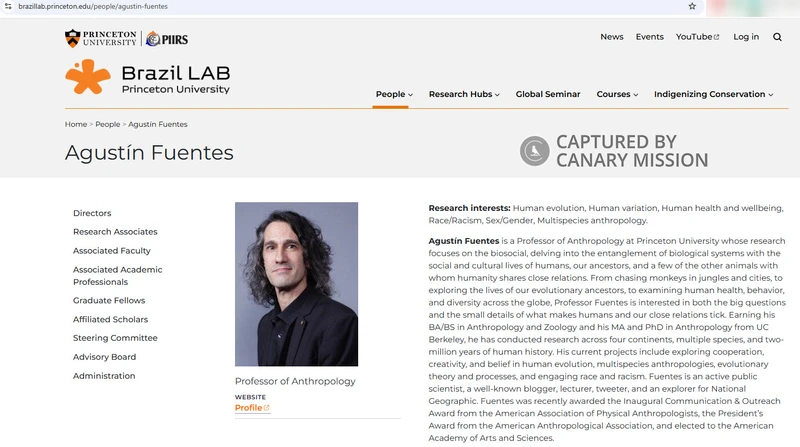This screenshot has height=447, width=800.
Task: Expand the People dropdown menu
Action: point(394,94)
